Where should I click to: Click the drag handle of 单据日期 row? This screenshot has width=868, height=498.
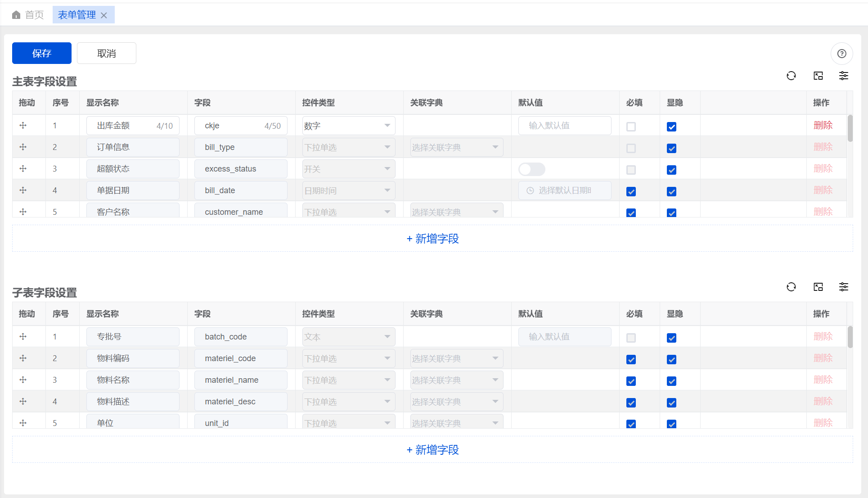pyautogui.click(x=23, y=190)
